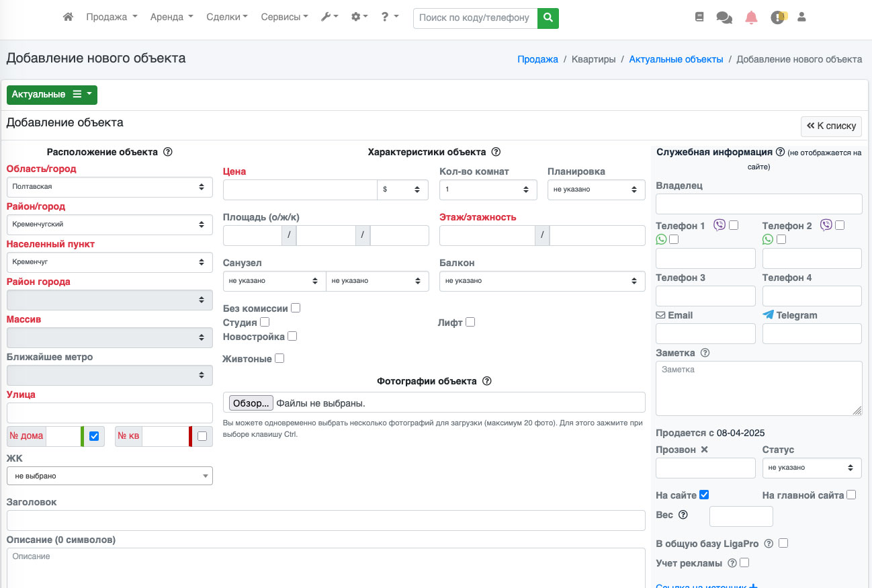Screen dimensions: 872x588
Task: Click the К списку button
Action: coord(831,126)
